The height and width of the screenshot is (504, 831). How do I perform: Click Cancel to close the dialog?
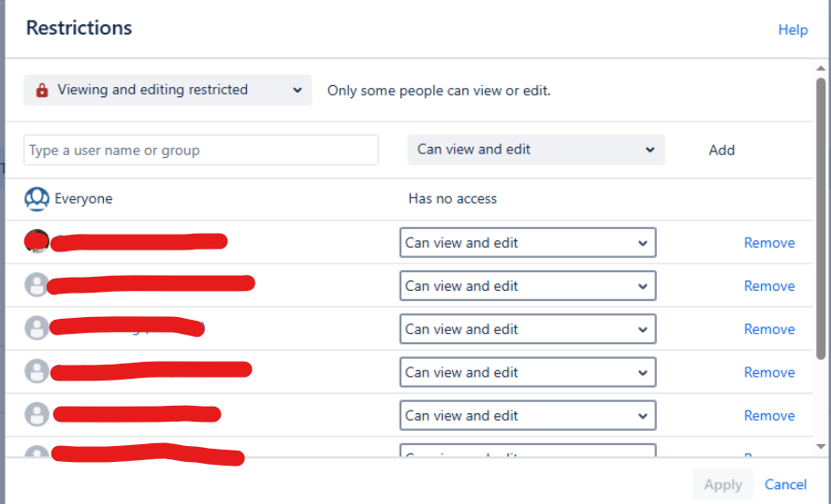click(x=785, y=484)
